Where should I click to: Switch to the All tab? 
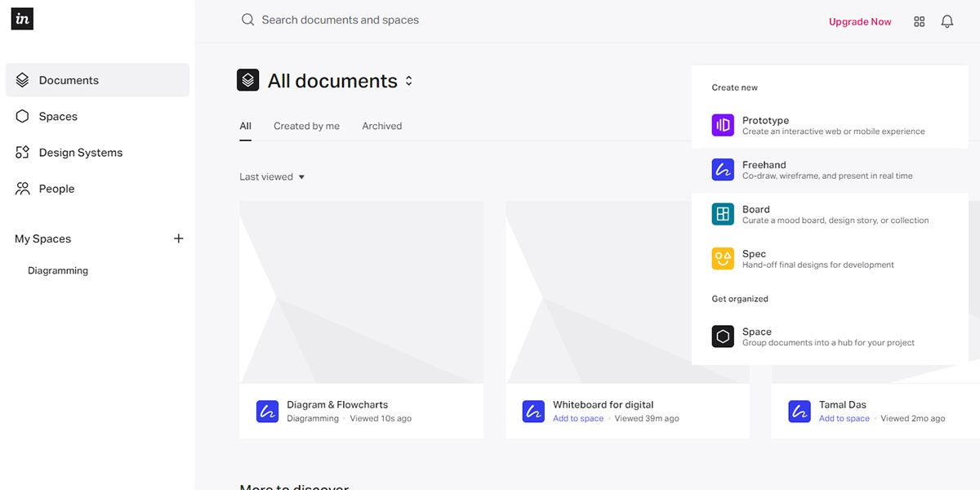pos(245,126)
